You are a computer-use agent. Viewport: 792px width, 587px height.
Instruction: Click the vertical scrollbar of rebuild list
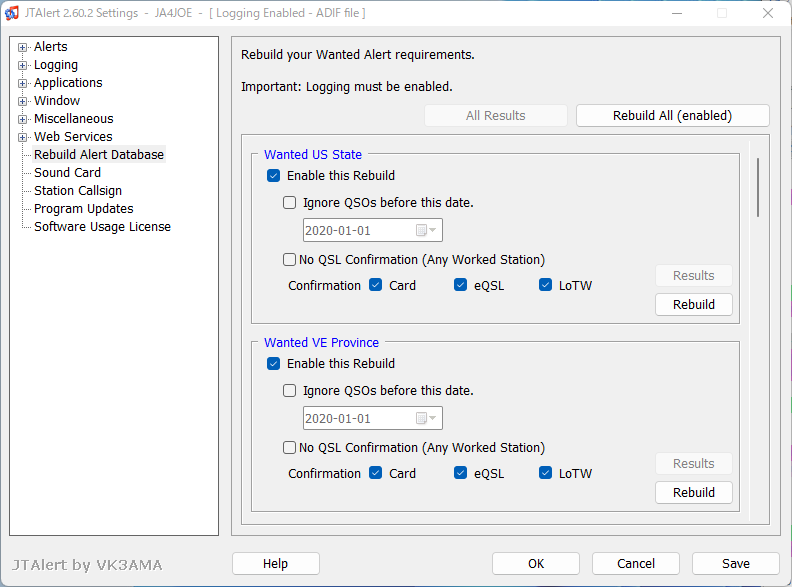coord(758,187)
